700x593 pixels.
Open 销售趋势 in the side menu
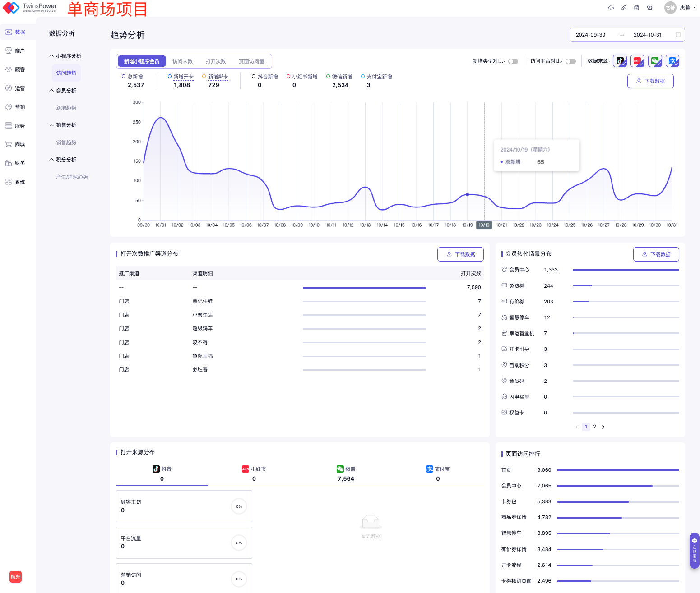66,143
